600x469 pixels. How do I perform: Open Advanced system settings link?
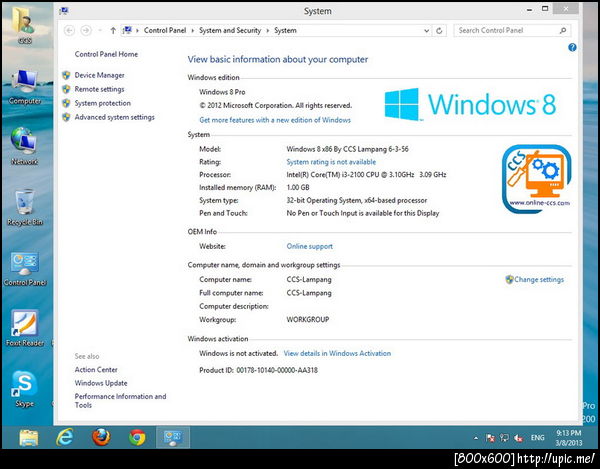pyautogui.click(x=114, y=117)
